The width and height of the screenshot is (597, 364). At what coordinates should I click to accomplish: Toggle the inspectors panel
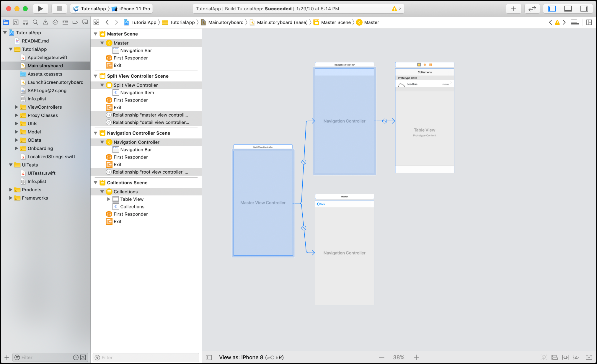pyautogui.click(x=584, y=9)
